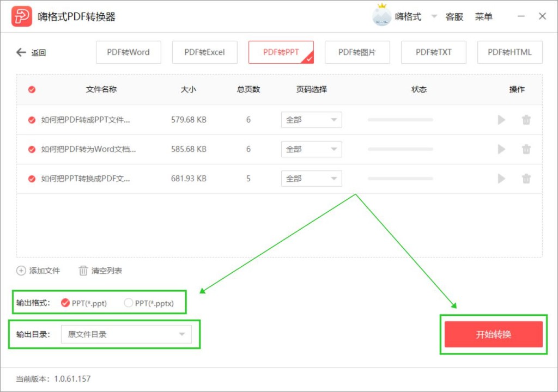Screen dimensions: 558x392
Task: Click the size value 579.68 KB
Action: click(x=189, y=120)
